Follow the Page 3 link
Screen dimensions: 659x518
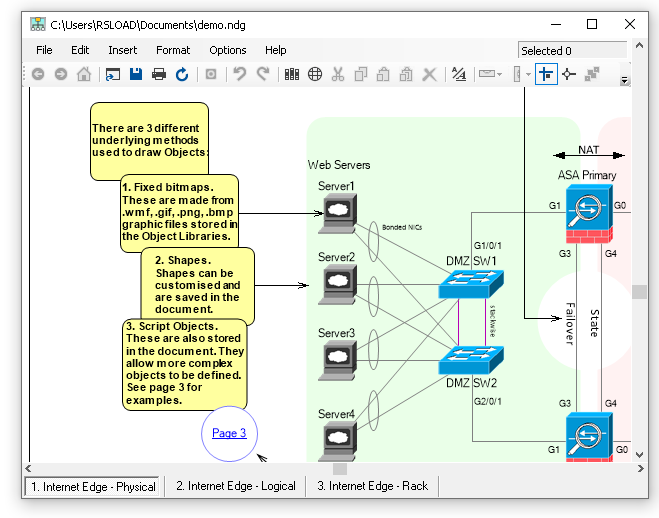[x=229, y=433]
